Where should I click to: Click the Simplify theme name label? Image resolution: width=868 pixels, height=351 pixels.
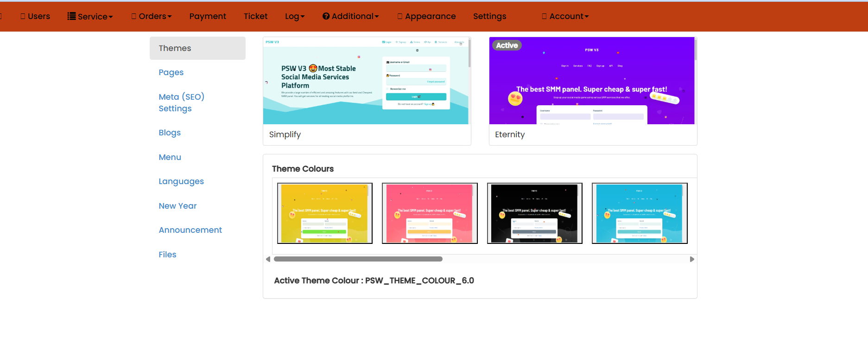pyautogui.click(x=285, y=134)
